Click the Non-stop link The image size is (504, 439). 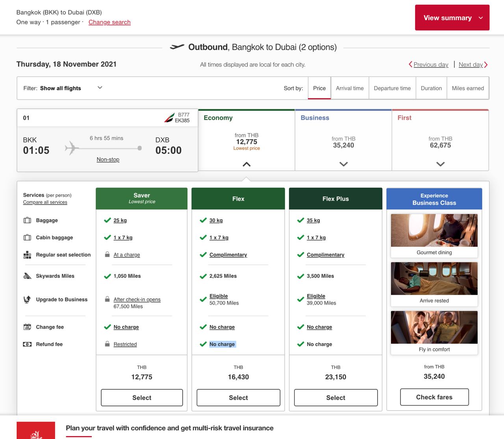(108, 159)
